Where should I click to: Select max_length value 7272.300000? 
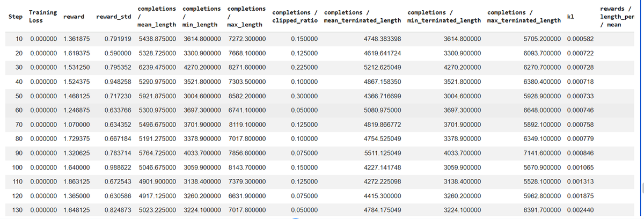[248, 39]
